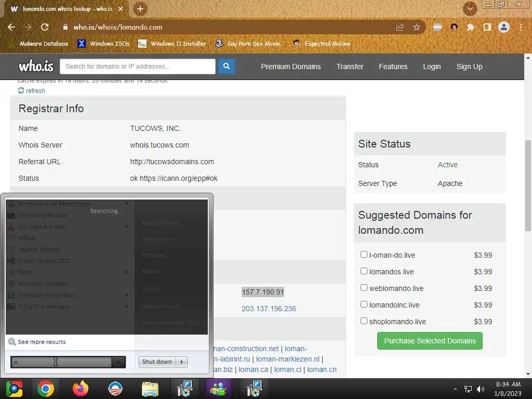The width and height of the screenshot is (532, 399).
Task: Open Chrome from the taskbar
Action: pos(46,389)
